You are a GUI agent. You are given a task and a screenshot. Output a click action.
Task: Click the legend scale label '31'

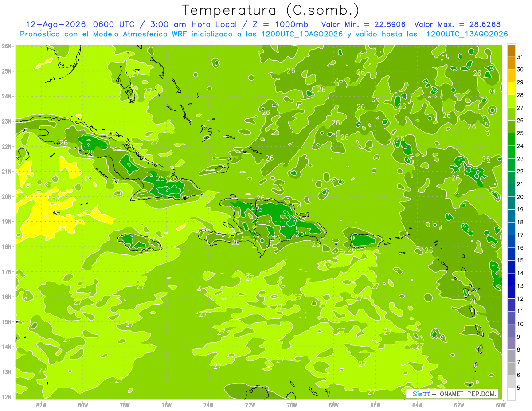coord(520,57)
